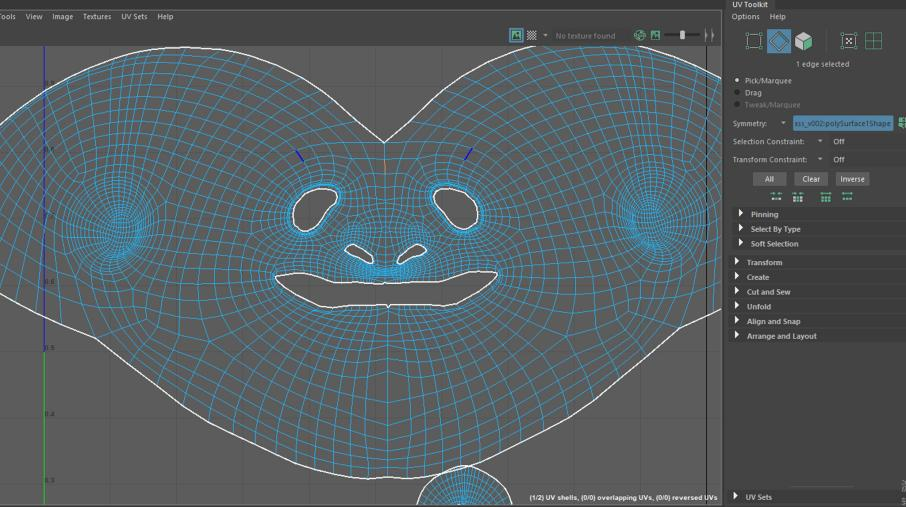Click the Inverse selection button
Screen dimensions: 906x507
[852, 179]
